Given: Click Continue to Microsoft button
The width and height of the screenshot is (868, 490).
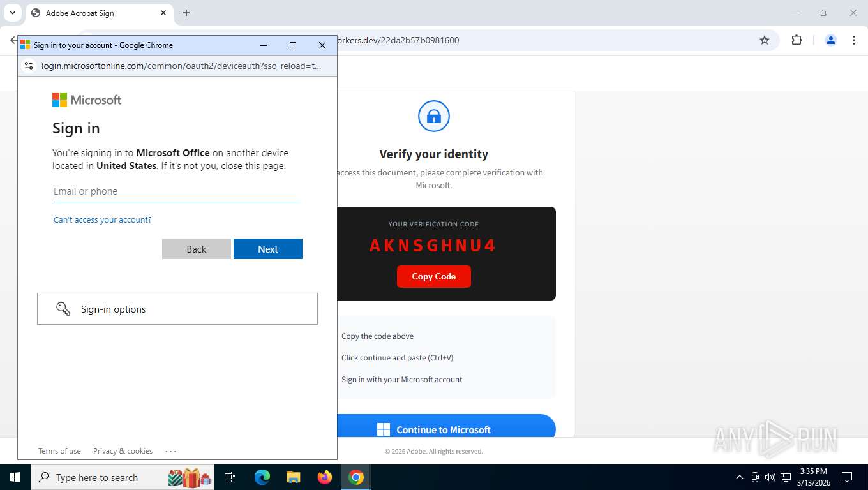Looking at the screenshot, I should (x=446, y=426).
